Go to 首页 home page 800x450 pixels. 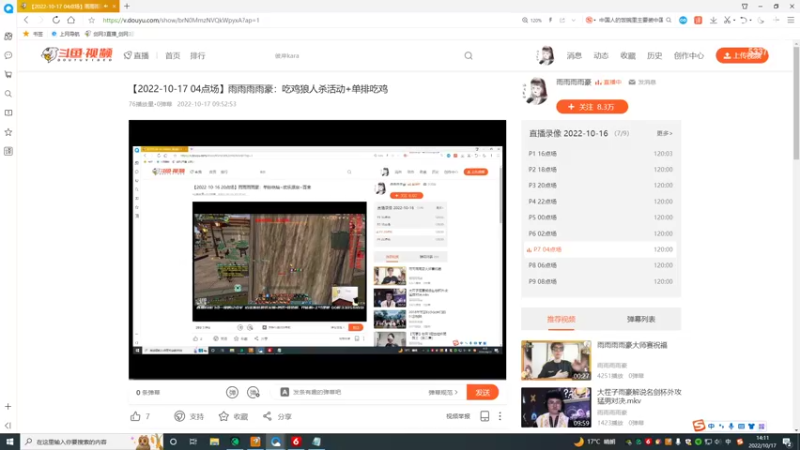click(x=172, y=56)
